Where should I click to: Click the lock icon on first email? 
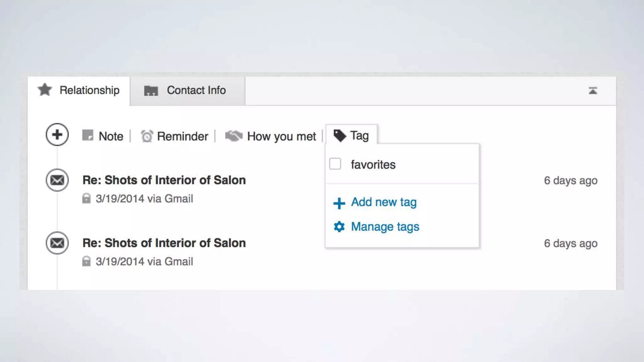[86, 199]
